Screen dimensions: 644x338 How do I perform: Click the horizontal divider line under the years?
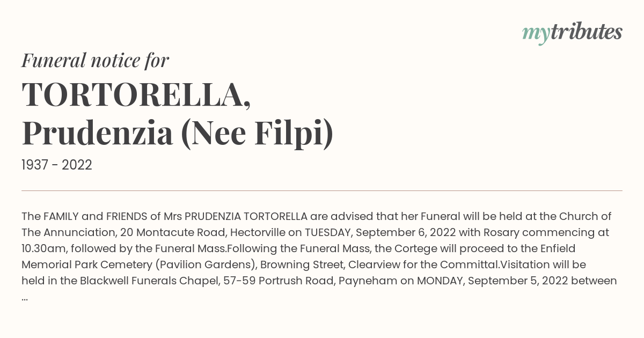(x=322, y=190)
